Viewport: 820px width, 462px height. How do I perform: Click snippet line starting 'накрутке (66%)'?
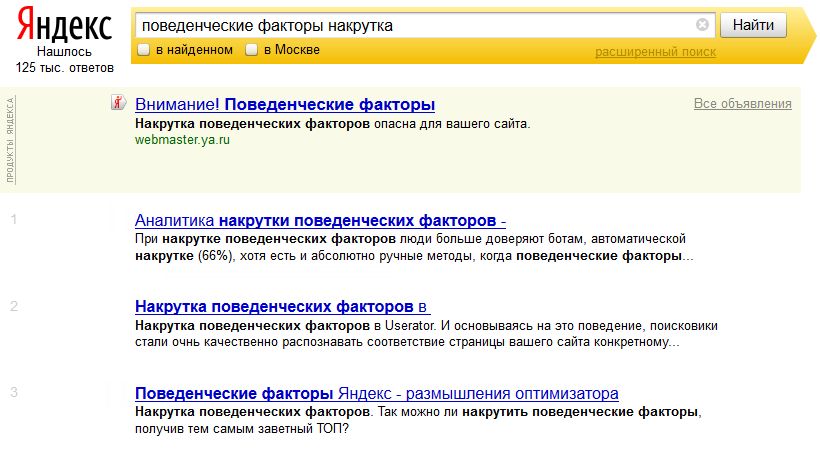[414, 256]
